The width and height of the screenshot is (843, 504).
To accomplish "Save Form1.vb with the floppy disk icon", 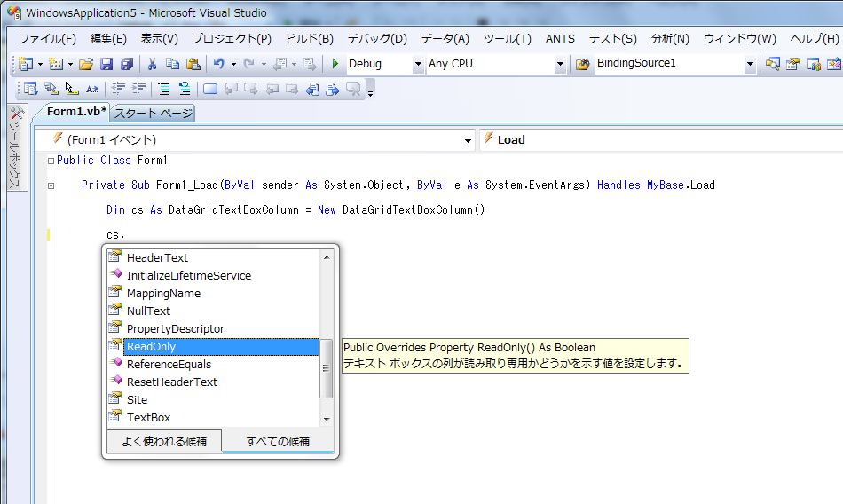I will 106,64.
